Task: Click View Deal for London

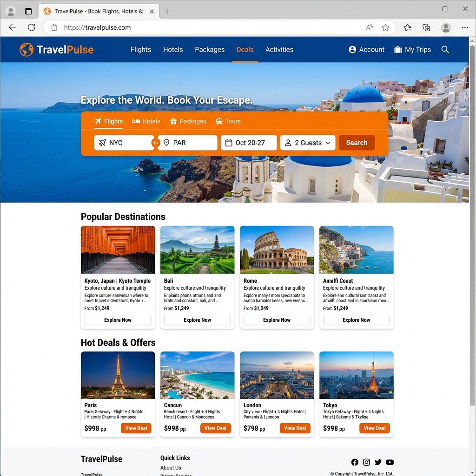Action: 295,428
